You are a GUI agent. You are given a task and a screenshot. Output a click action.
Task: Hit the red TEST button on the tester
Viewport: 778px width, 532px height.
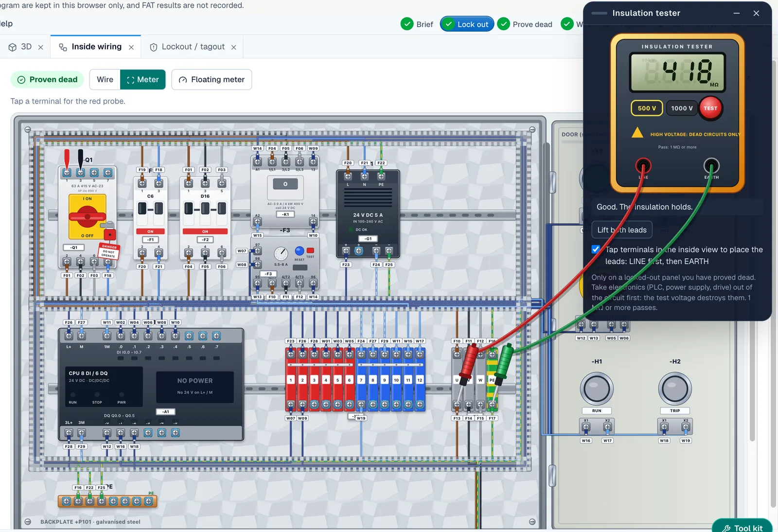click(x=710, y=108)
